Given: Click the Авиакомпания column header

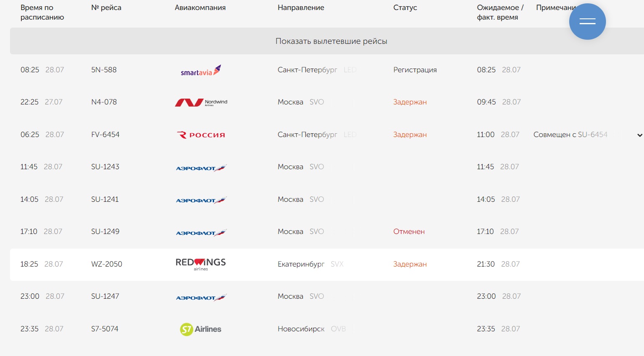Looking at the screenshot, I should tap(200, 8).
